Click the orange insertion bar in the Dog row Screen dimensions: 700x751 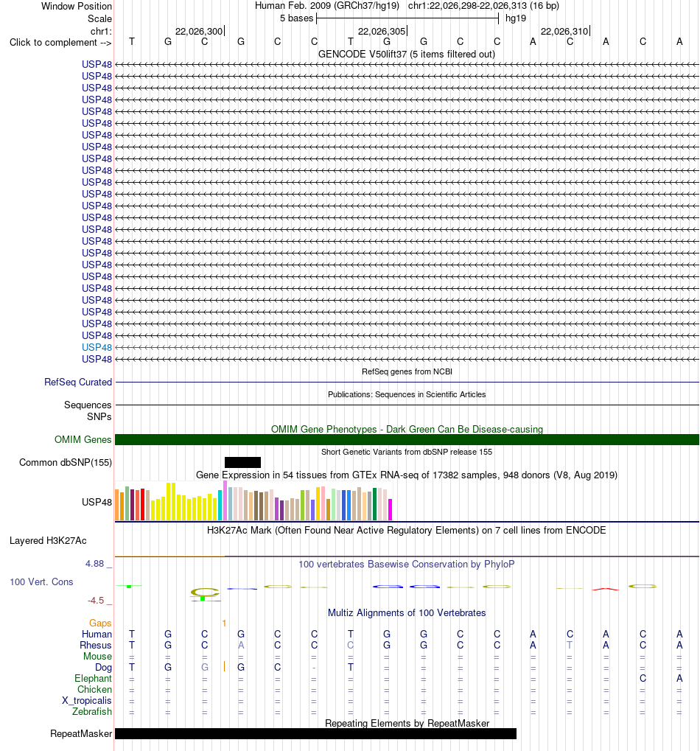tap(224, 667)
